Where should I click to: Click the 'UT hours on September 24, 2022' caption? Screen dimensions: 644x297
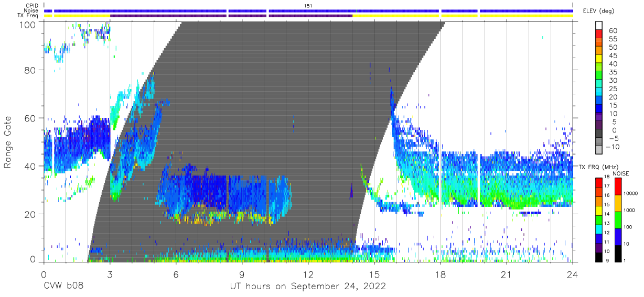coord(308,286)
